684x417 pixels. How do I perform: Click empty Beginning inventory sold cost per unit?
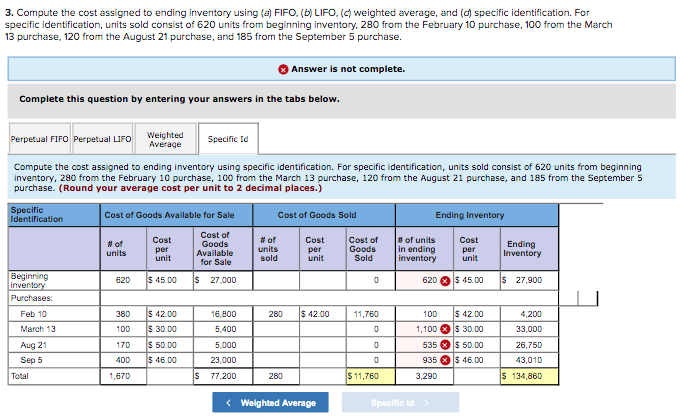tap(323, 280)
